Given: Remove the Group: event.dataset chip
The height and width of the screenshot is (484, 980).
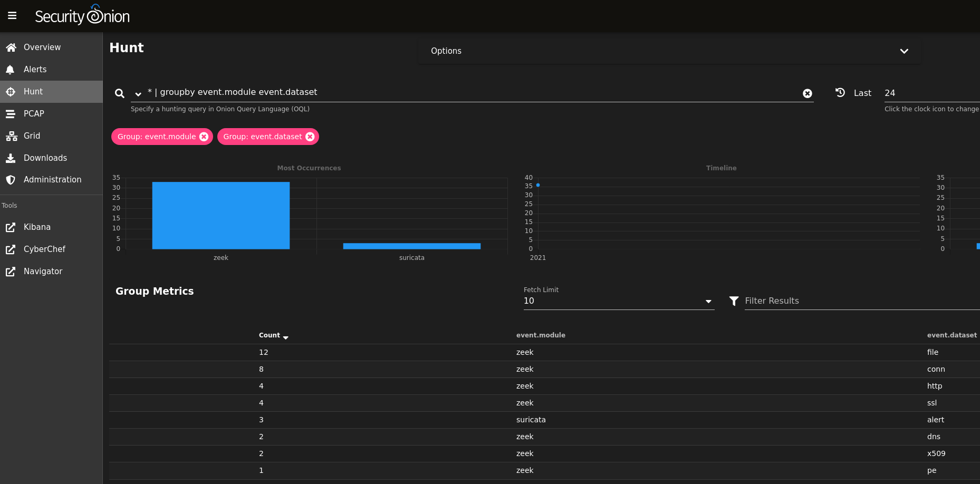Looking at the screenshot, I should pos(310,137).
